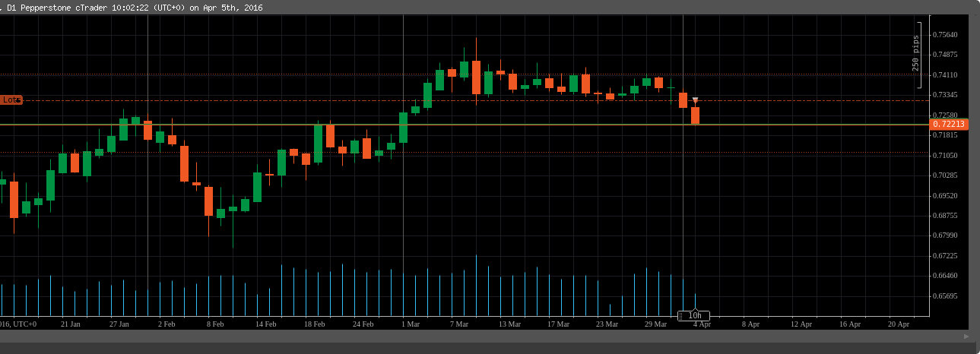Viewport: 980px width, 354px height.
Task: Click the 0.75640 price axis label
Action: click(947, 35)
